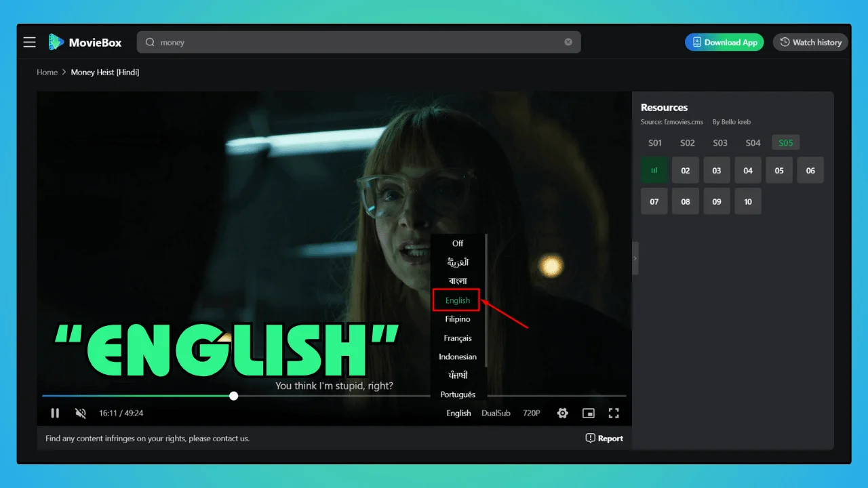Play episode 09
Viewport: 868px width, 488px height.
click(717, 201)
